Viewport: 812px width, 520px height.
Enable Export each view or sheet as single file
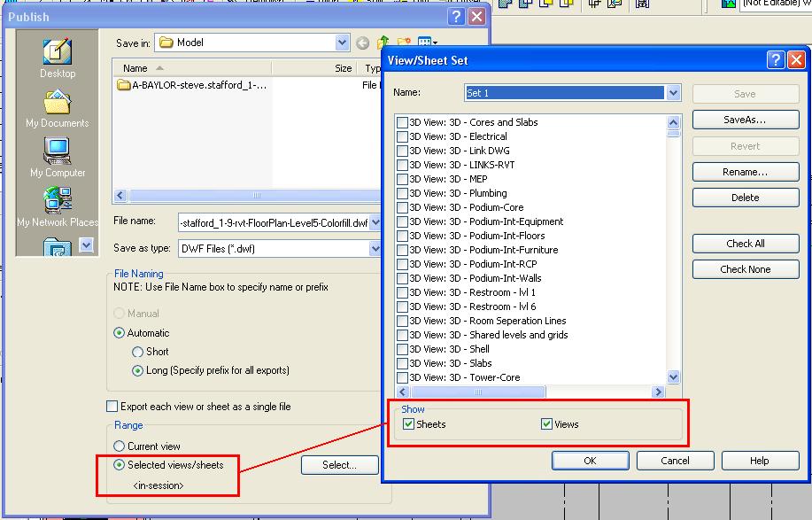coord(112,407)
